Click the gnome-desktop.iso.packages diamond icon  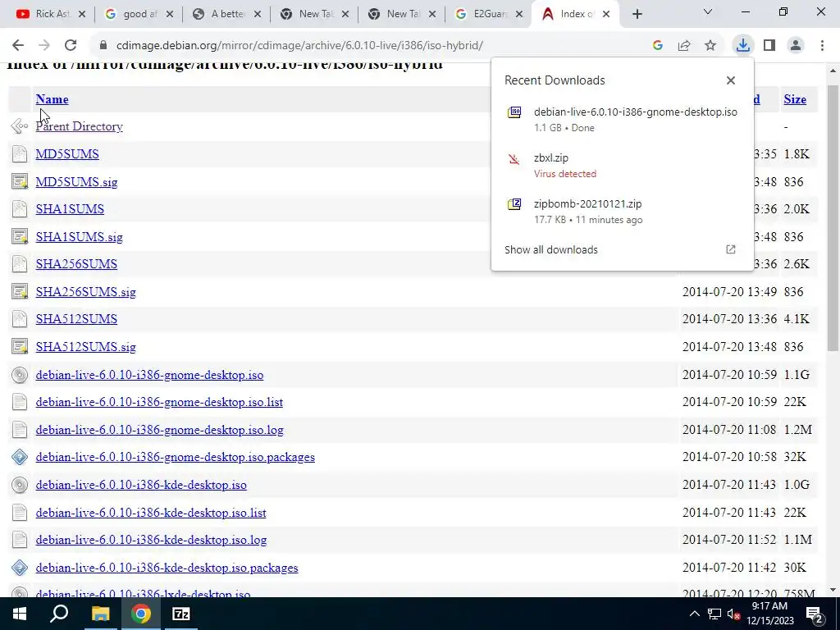click(20, 457)
